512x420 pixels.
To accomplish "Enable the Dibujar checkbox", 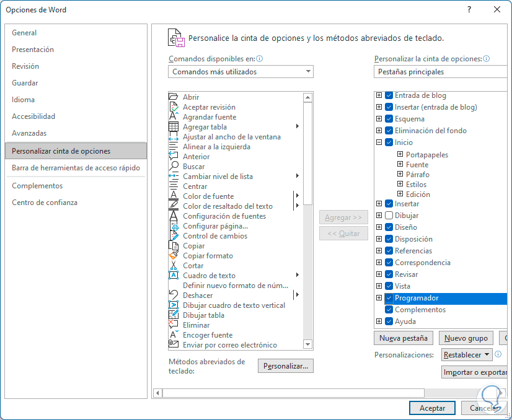I will click(389, 216).
